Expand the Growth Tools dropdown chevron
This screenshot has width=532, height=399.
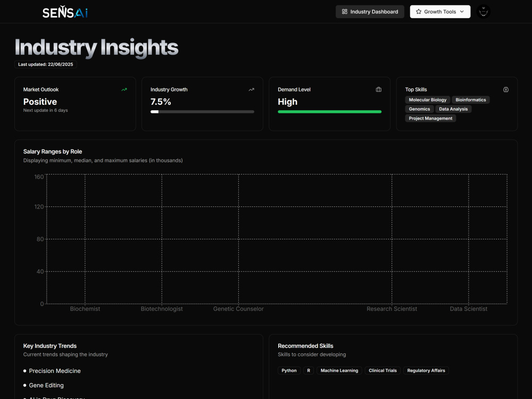462,12
